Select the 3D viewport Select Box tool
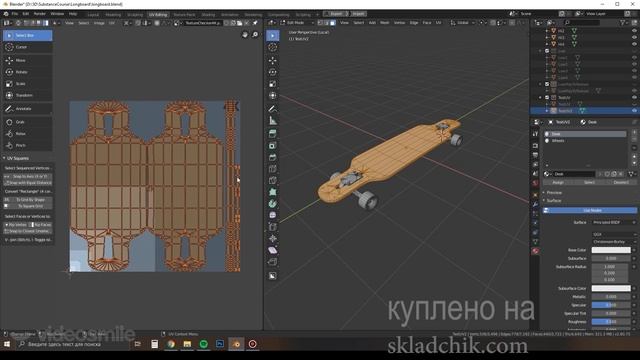This screenshot has height=360, width=640. point(273,36)
